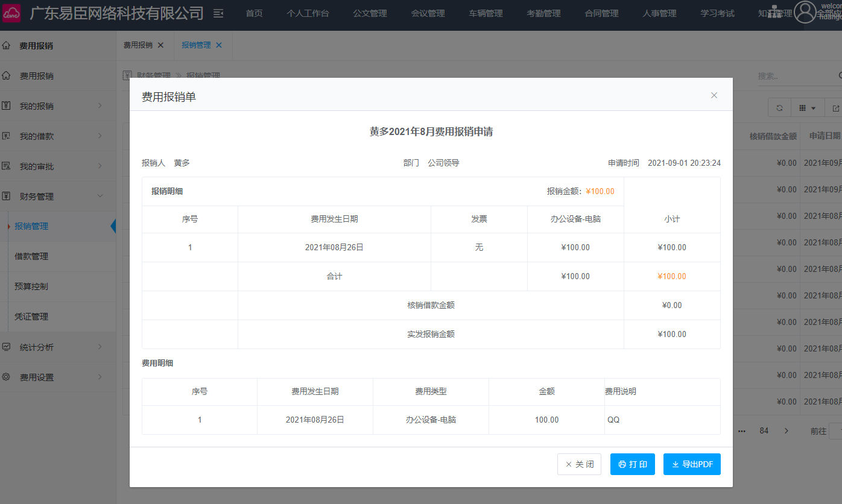Click the 打印 print button
This screenshot has width=842, height=504.
click(633, 464)
